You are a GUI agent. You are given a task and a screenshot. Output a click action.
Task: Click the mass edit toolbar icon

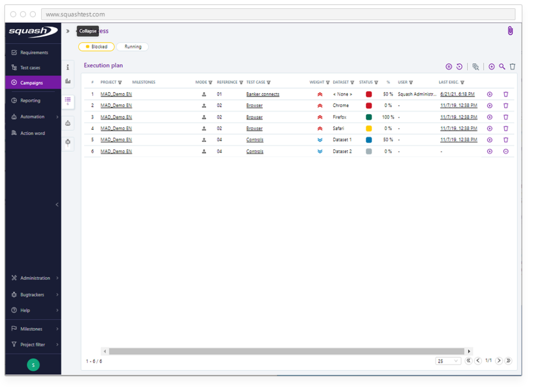coord(475,67)
